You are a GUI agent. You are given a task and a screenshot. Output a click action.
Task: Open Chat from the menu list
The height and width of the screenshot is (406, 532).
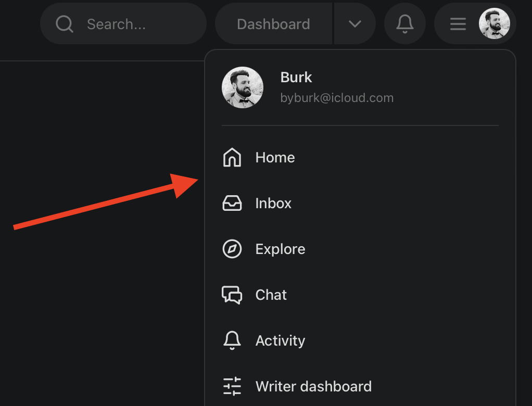coord(271,295)
